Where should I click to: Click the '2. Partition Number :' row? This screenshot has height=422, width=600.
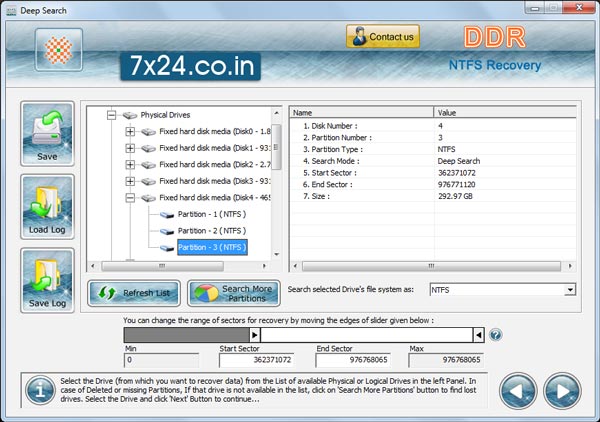[x=433, y=138]
